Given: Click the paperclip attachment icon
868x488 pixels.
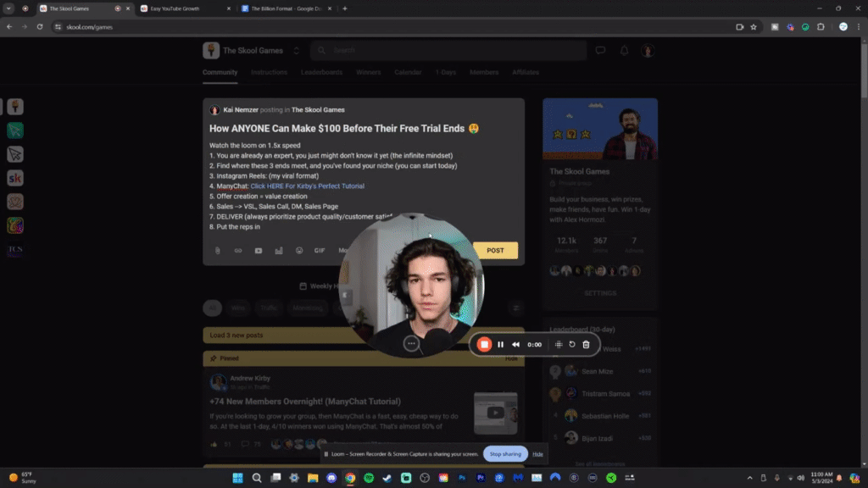Looking at the screenshot, I should 218,251.
